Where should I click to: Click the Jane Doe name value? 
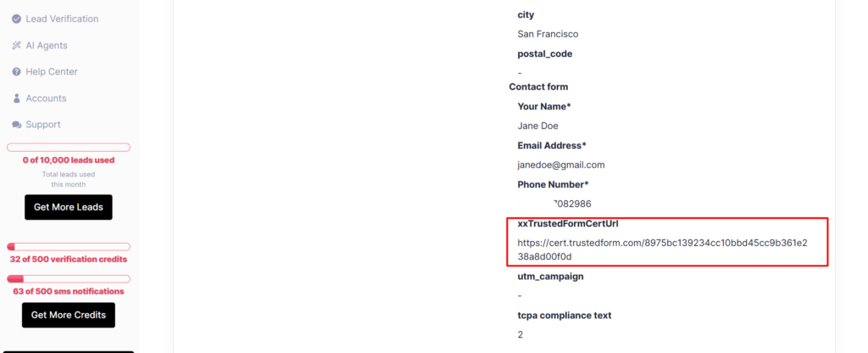[537, 126]
